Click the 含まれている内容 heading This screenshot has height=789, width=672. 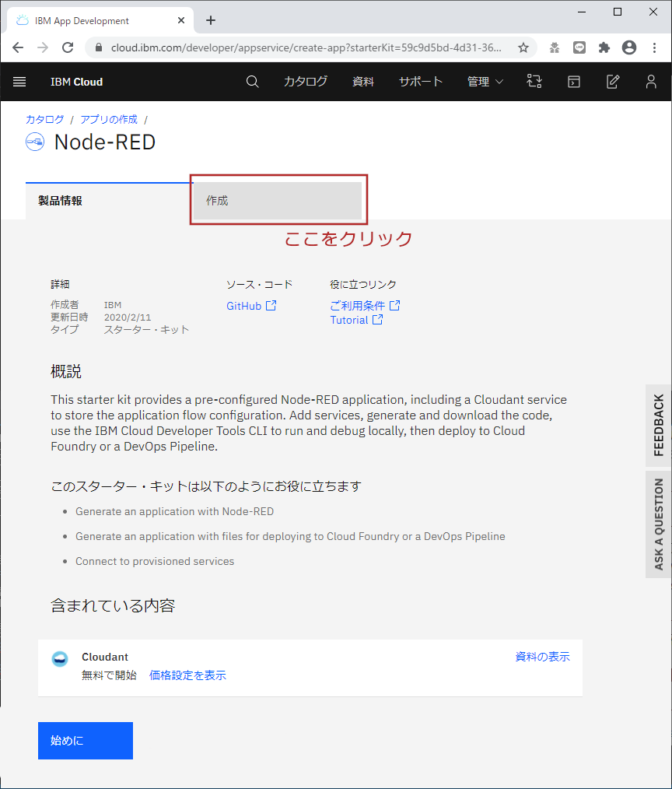coord(113,605)
